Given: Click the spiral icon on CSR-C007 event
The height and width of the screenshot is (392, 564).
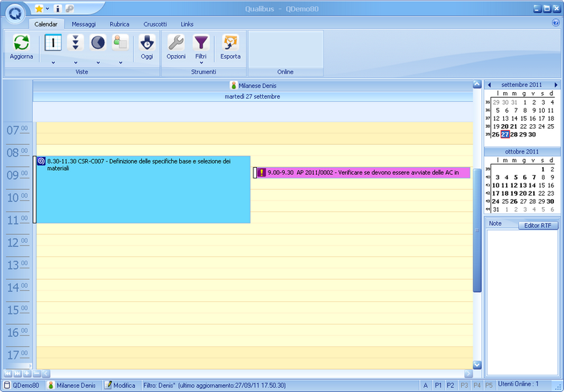Looking at the screenshot, I should pos(41,161).
